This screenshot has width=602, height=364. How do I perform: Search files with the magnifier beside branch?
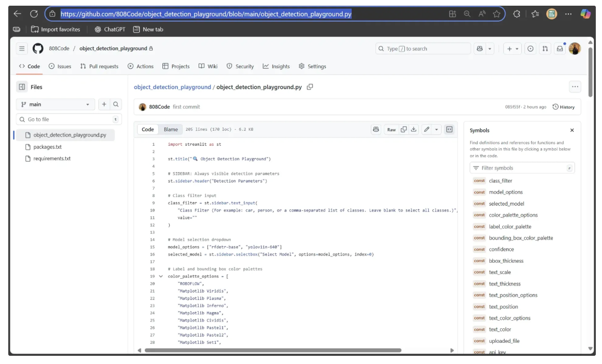tap(116, 104)
